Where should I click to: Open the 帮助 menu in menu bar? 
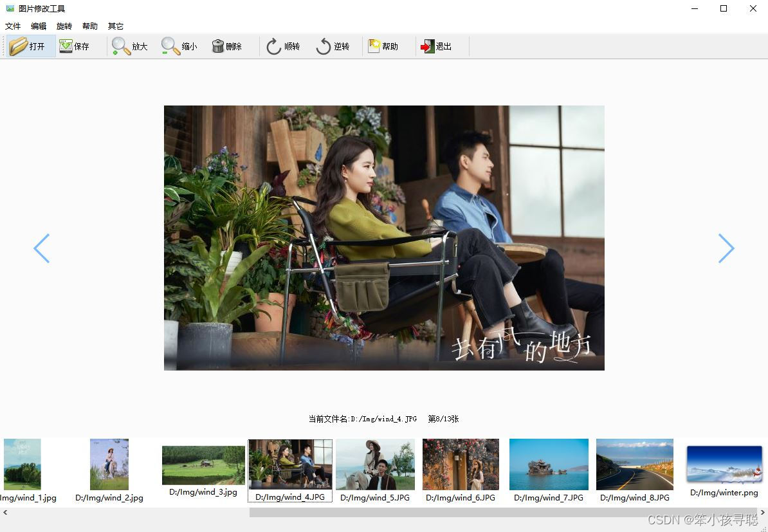coord(89,26)
